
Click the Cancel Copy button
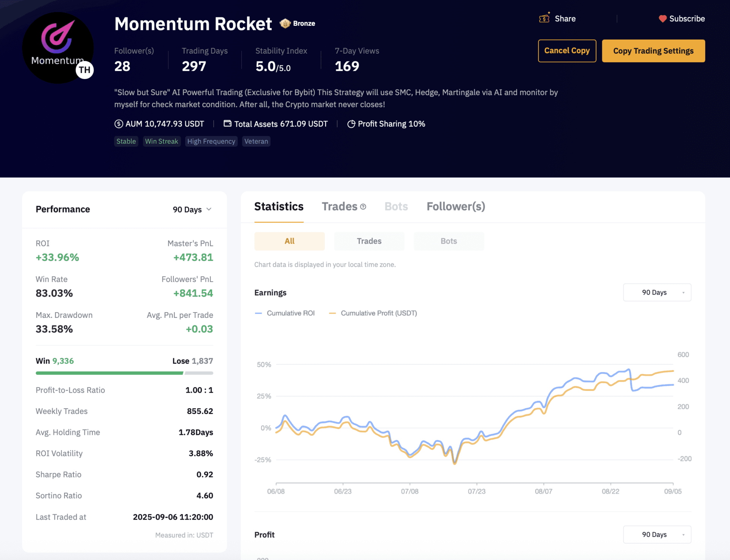567,51
